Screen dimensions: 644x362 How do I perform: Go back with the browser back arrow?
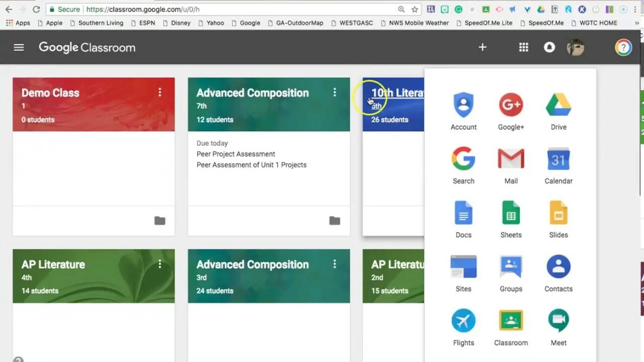coord(9,9)
